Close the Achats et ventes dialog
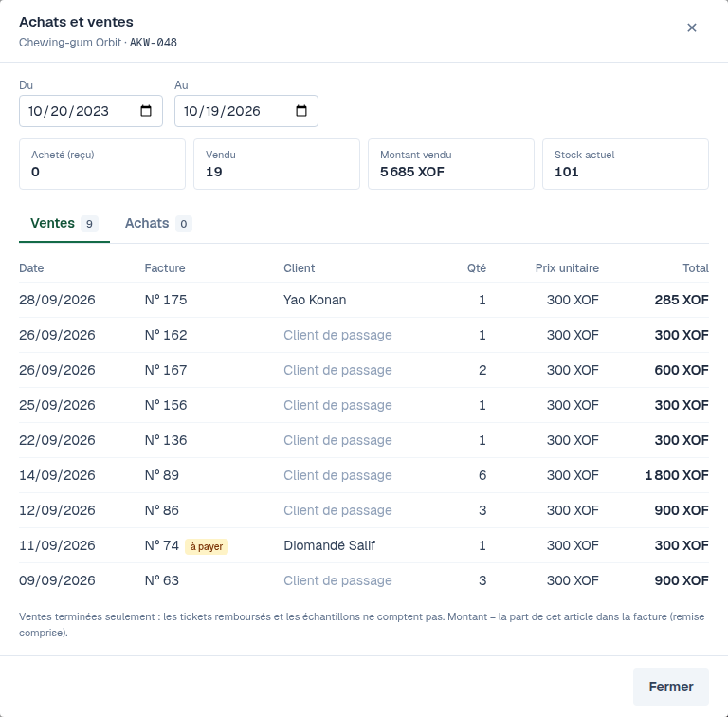728x717 pixels. [x=691, y=28]
